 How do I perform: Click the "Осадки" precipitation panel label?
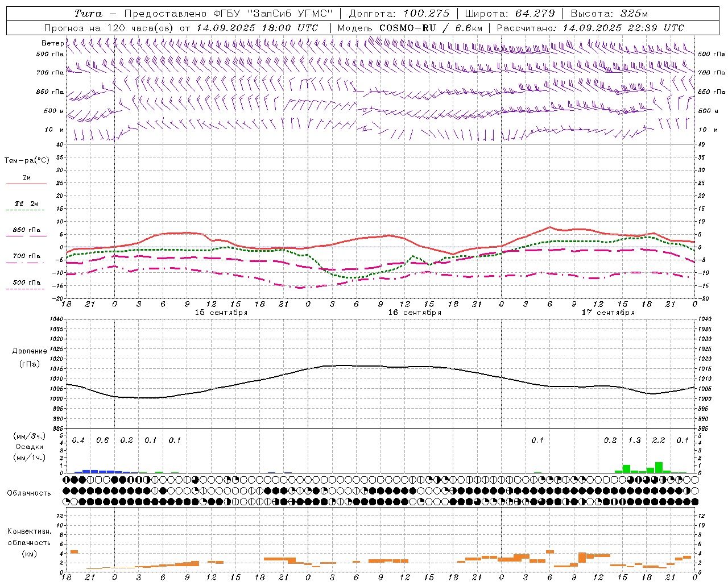(x=29, y=447)
